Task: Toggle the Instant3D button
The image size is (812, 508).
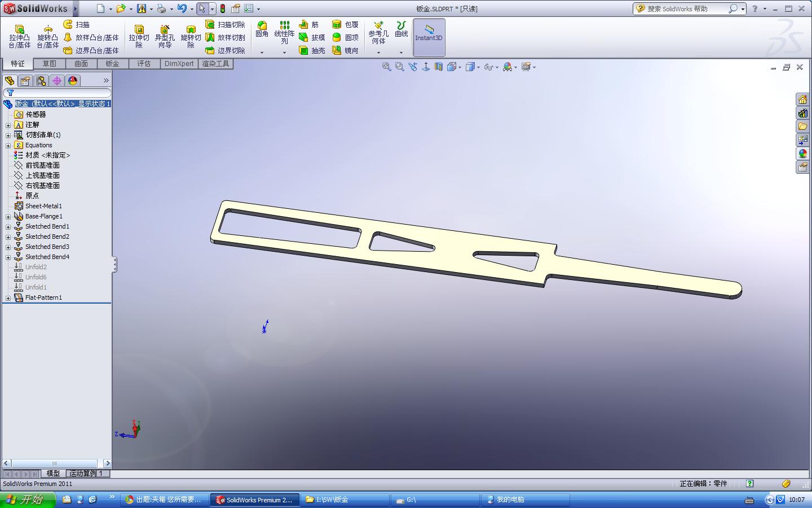Action: point(429,37)
